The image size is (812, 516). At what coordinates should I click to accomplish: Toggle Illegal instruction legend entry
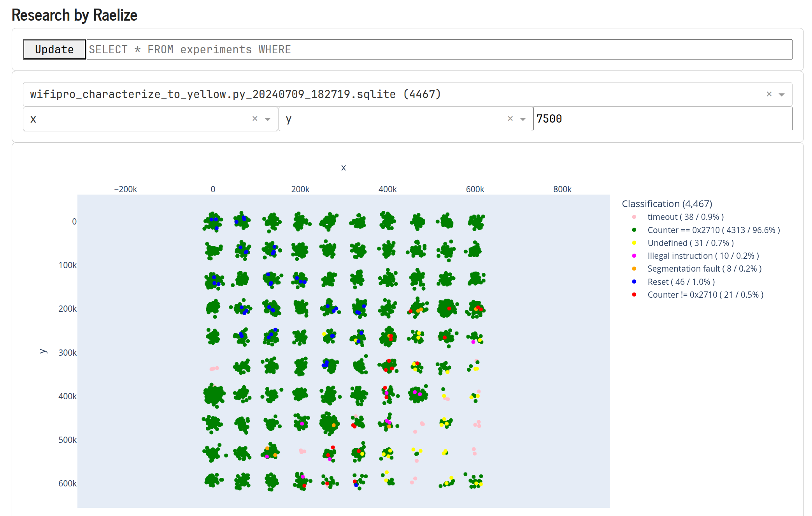click(703, 256)
